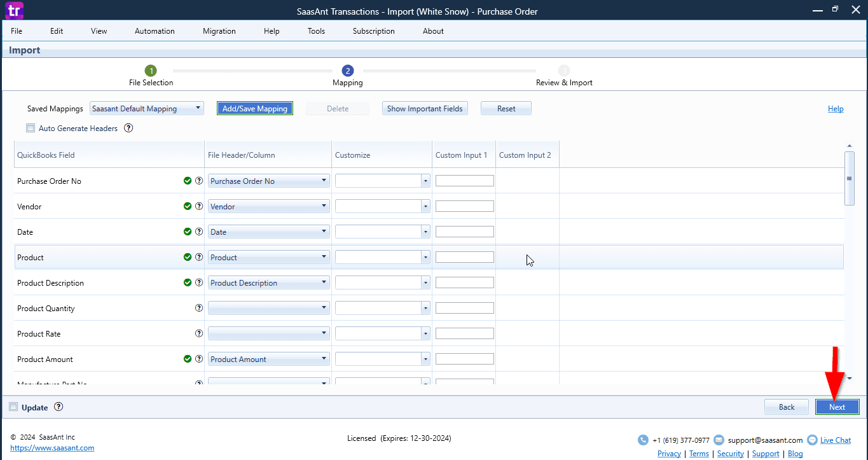
Task: Click the Reset button
Action: [x=506, y=108]
